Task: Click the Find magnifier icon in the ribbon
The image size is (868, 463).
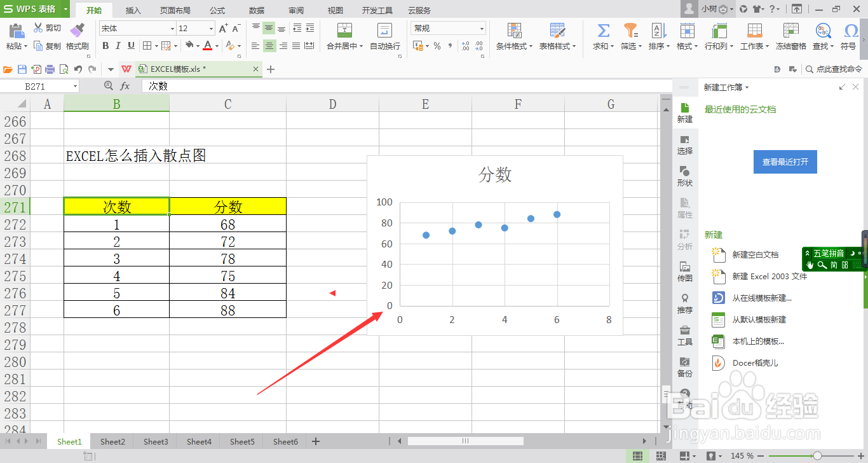Action: [x=823, y=31]
